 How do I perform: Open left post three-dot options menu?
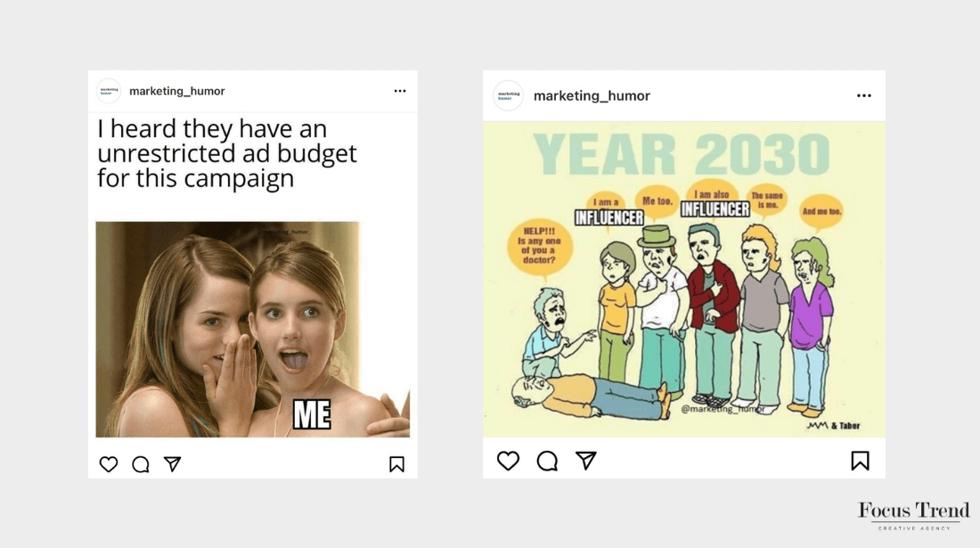tap(400, 91)
